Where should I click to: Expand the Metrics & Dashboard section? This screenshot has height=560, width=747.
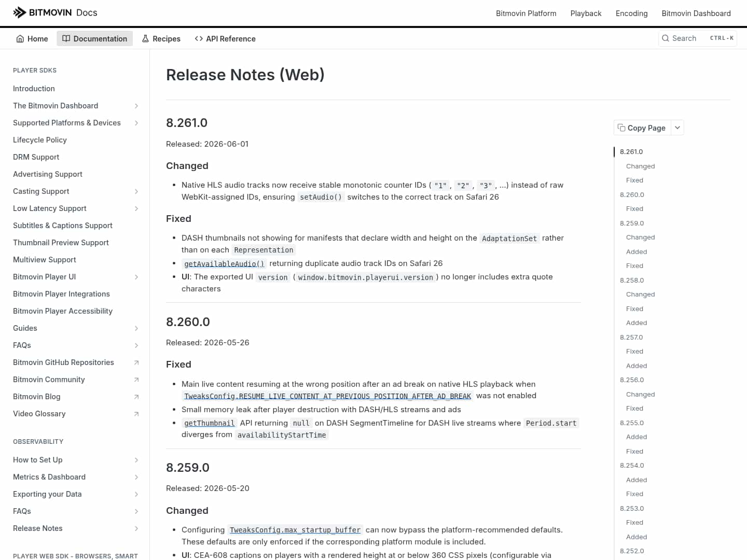tap(136, 477)
